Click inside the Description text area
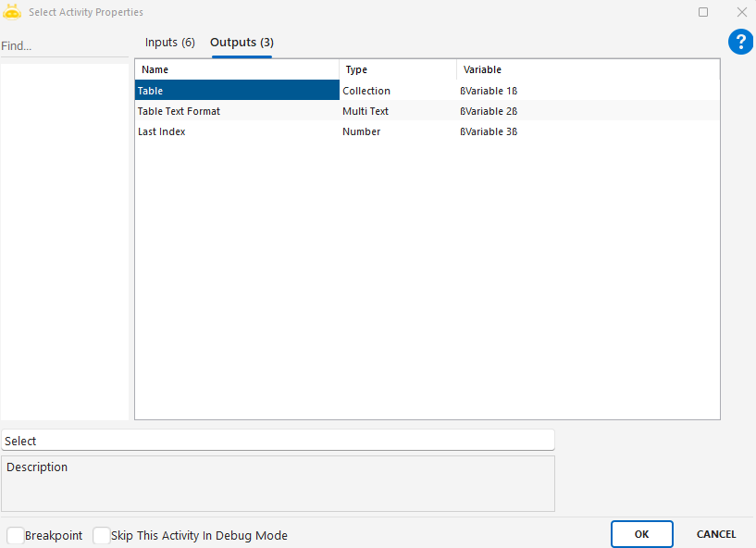Viewport: 756px width, 548px height. (278, 483)
